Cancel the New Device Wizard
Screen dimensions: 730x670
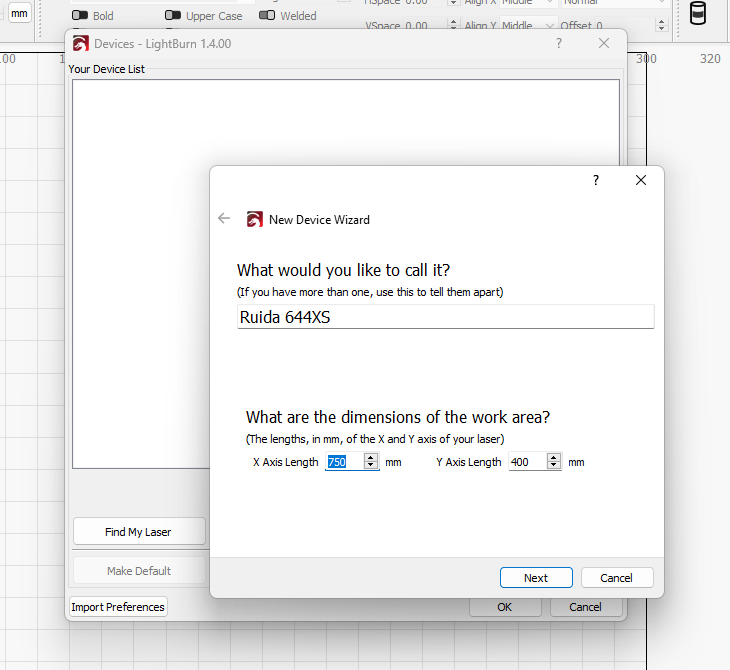tap(617, 578)
